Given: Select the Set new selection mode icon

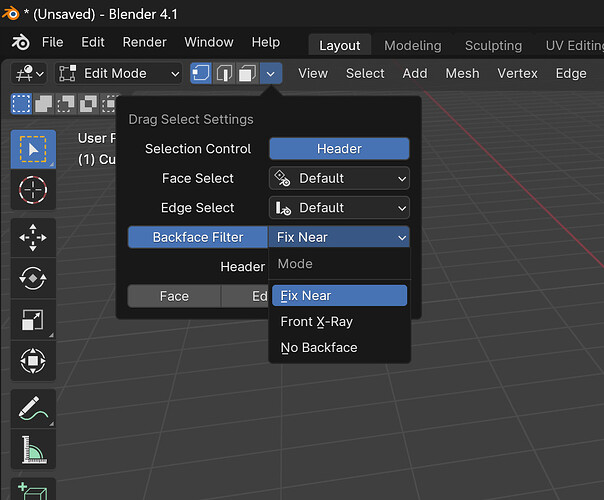Looking at the screenshot, I should [x=21, y=104].
